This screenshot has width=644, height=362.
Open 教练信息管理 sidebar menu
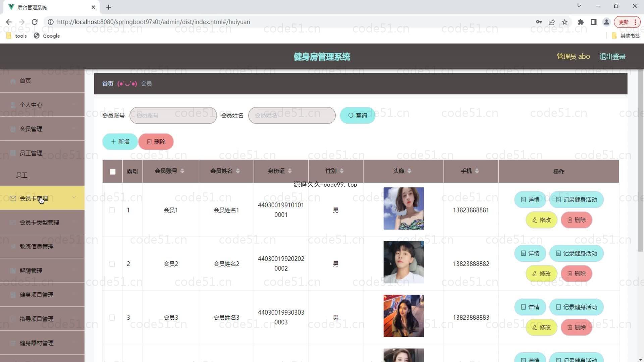pos(42,247)
